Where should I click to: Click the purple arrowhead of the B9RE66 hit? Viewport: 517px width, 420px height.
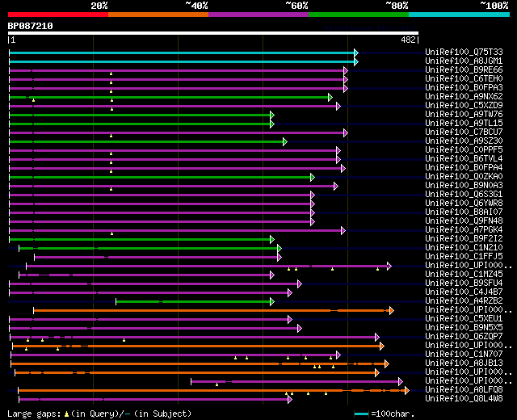(346, 70)
